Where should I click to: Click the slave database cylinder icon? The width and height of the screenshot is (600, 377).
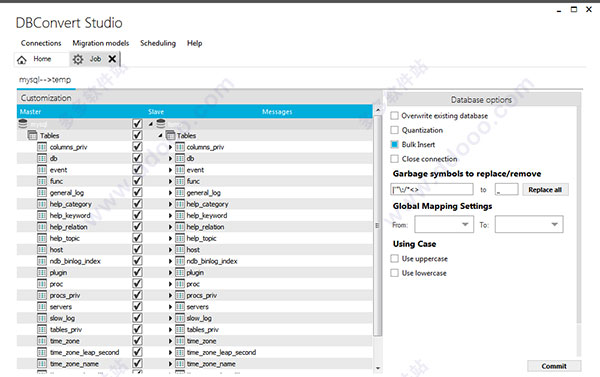pos(161,124)
